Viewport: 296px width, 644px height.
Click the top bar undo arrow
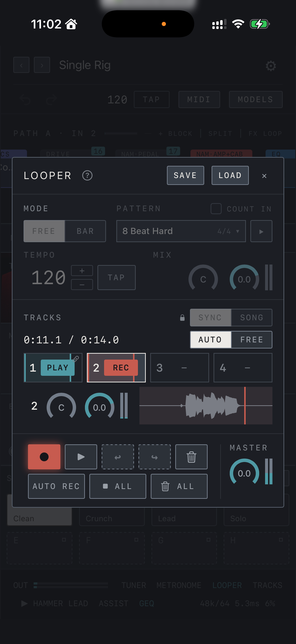tap(25, 99)
